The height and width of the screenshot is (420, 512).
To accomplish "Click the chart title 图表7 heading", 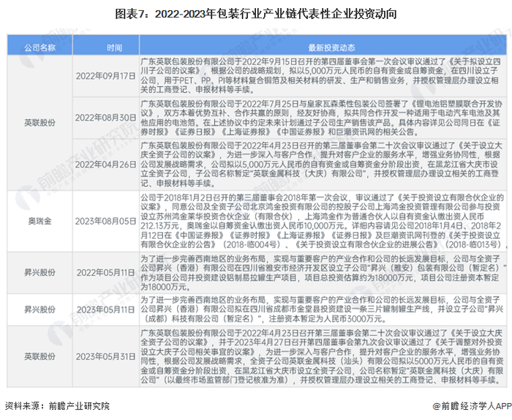I will click(x=256, y=14).
